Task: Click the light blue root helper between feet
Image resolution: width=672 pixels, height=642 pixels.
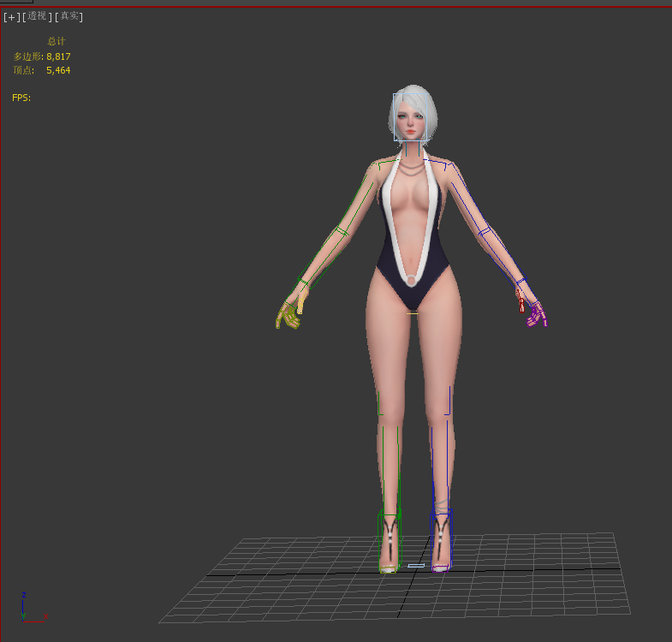Action: pyautogui.click(x=416, y=566)
